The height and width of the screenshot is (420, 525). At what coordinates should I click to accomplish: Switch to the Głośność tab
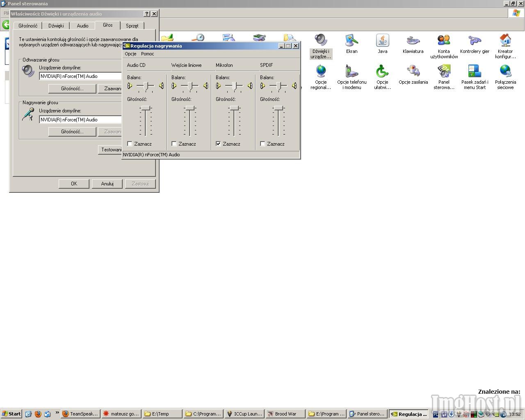[x=28, y=25]
